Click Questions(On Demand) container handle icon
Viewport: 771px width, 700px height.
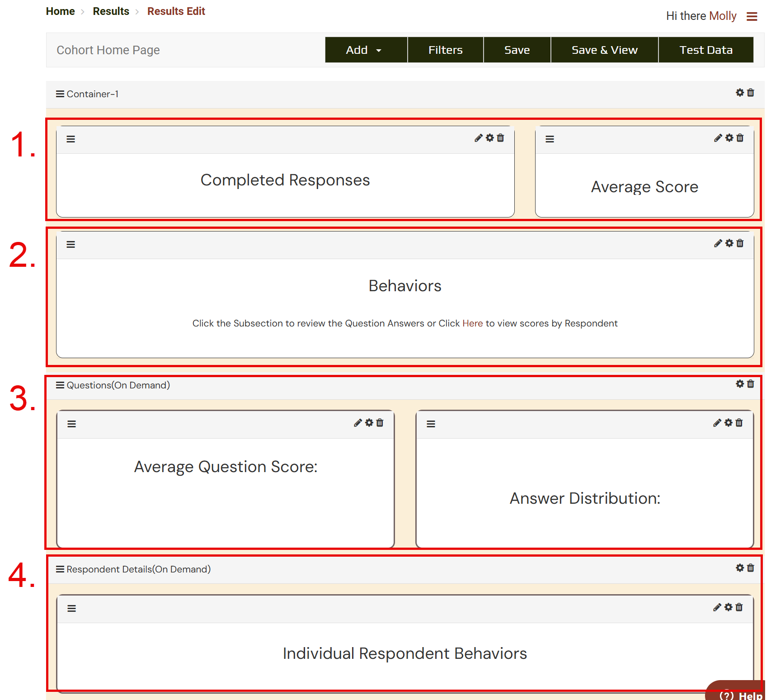pyautogui.click(x=60, y=385)
